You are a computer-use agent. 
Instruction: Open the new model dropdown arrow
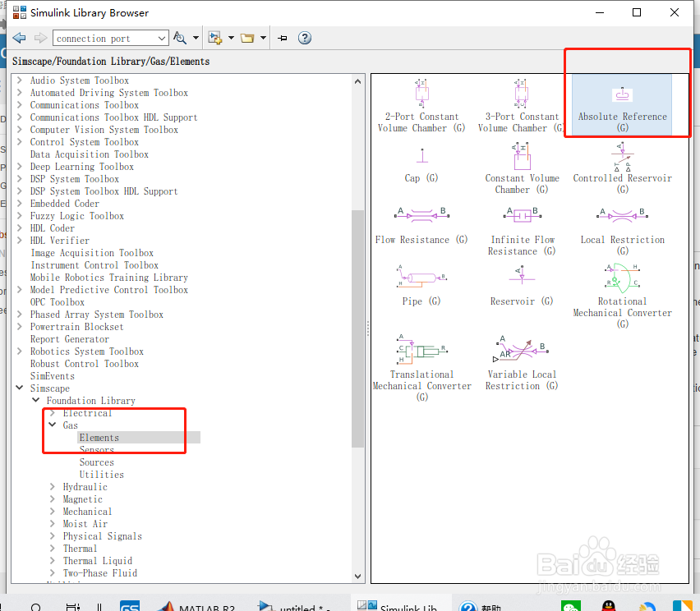231,38
